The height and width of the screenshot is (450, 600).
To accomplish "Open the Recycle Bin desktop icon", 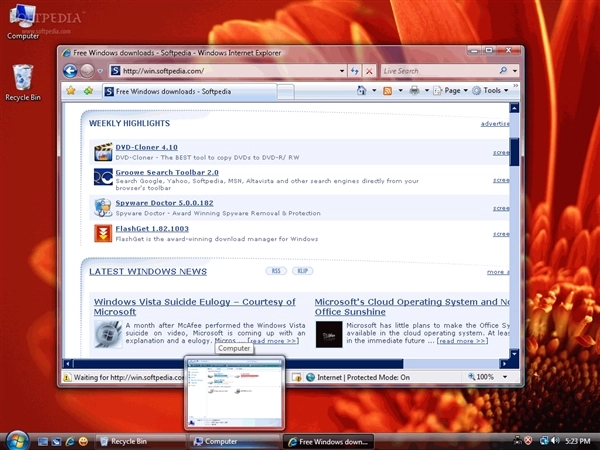I will click(x=19, y=78).
